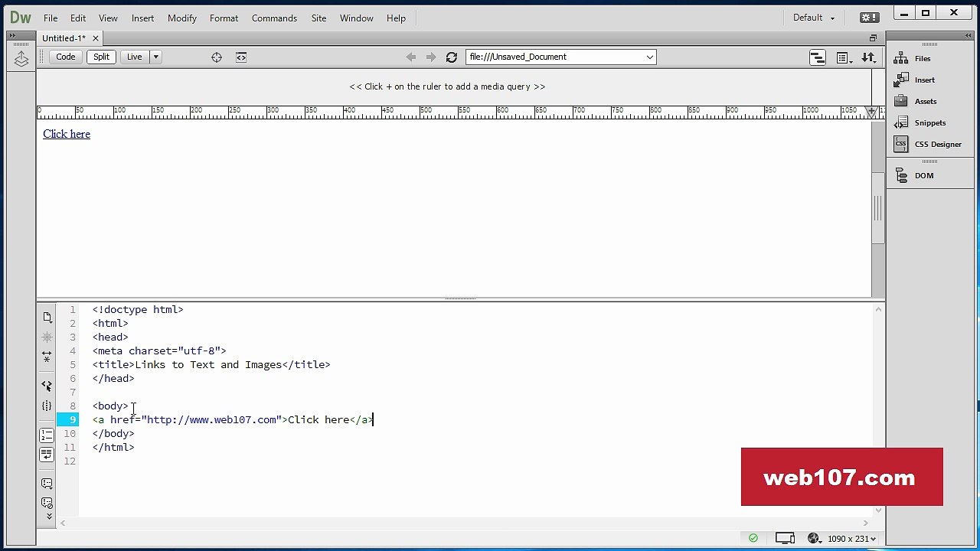The width and height of the screenshot is (980, 551).
Task: Click the 'Click here' link in design view
Action: coord(67,134)
